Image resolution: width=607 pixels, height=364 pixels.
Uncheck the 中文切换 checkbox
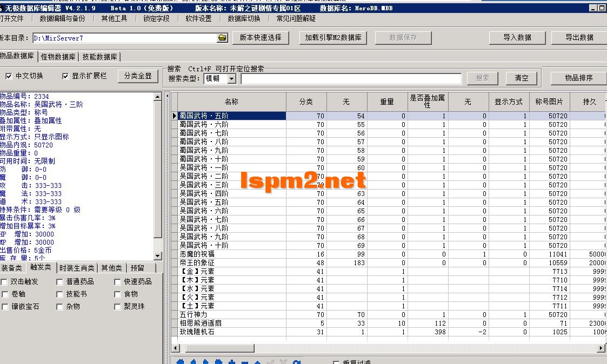point(8,76)
